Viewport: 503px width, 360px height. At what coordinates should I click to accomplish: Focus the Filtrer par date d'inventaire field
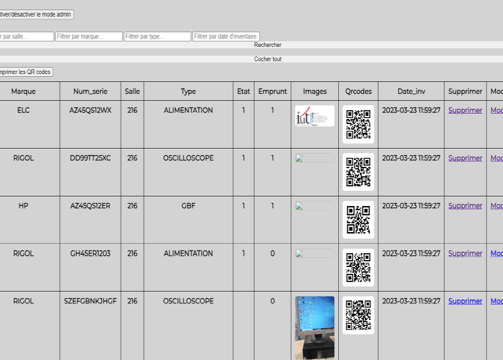pyautogui.click(x=226, y=36)
